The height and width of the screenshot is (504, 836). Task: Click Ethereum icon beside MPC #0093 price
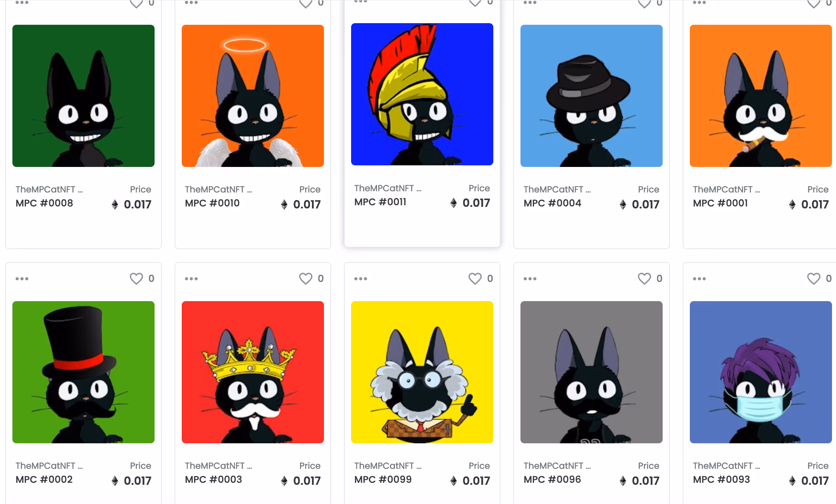coord(792,481)
